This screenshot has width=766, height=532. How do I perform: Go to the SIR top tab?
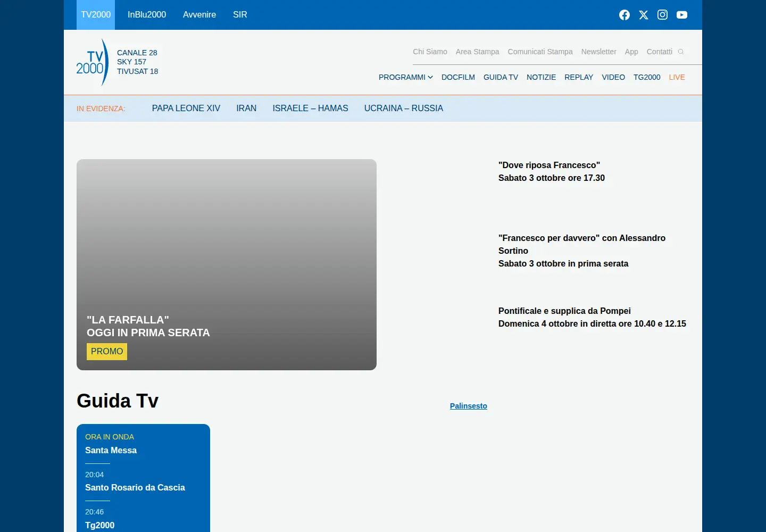240,15
